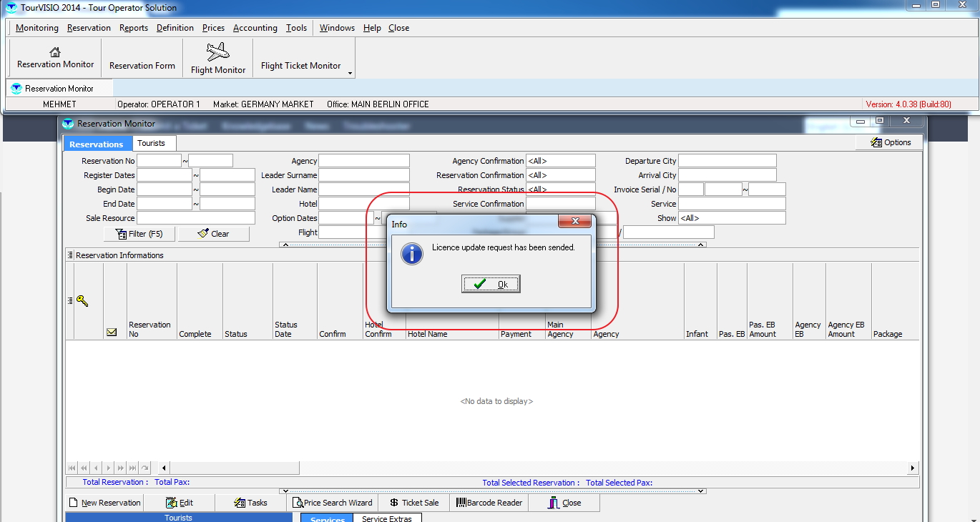
Task: Open the Agency Confirmation dropdown
Action: 560,161
